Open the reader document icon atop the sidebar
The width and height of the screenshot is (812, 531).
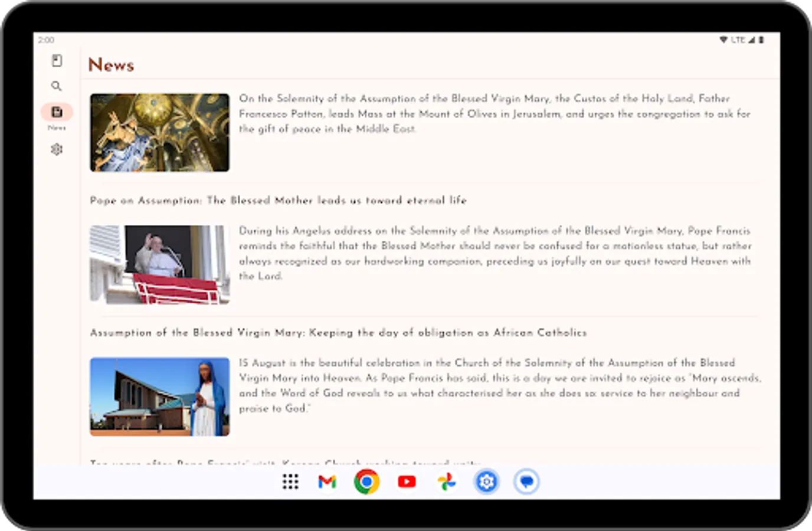click(x=57, y=60)
